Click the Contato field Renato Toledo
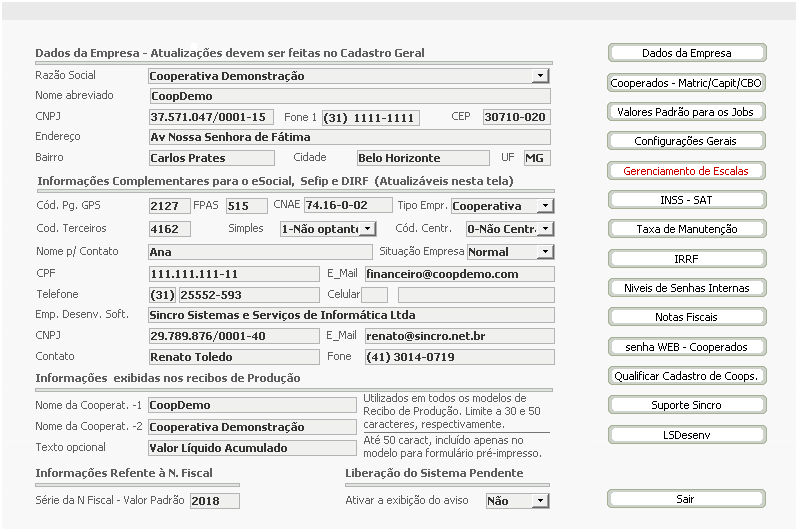Image resolution: width=798 pixels, height=532 pixels. 235,357
